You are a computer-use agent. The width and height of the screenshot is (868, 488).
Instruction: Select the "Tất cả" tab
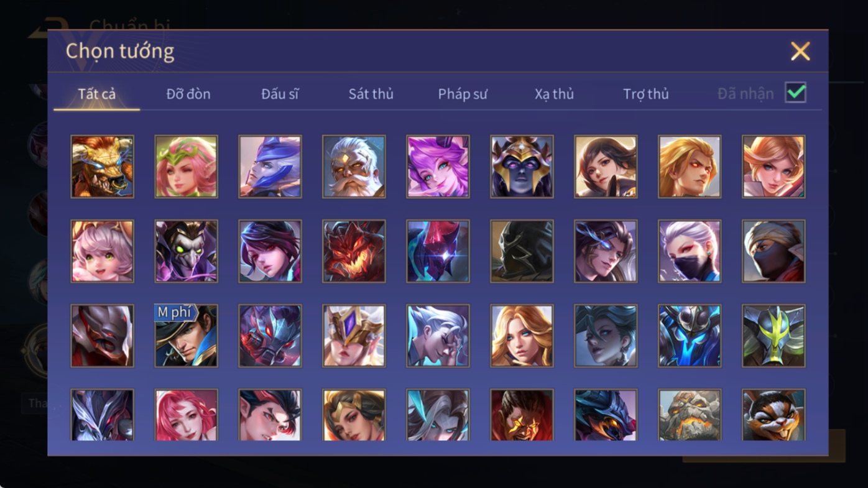[x=97, y=94]
